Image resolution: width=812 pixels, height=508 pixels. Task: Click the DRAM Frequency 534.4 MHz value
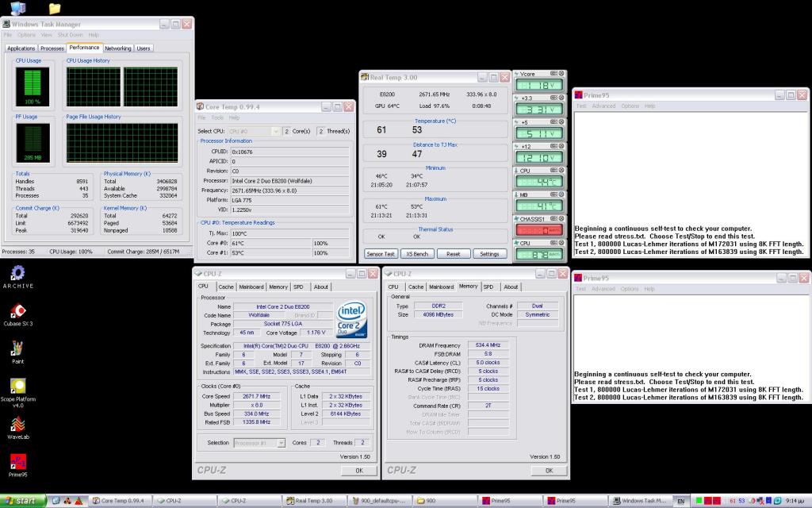(x=488, y=344)
